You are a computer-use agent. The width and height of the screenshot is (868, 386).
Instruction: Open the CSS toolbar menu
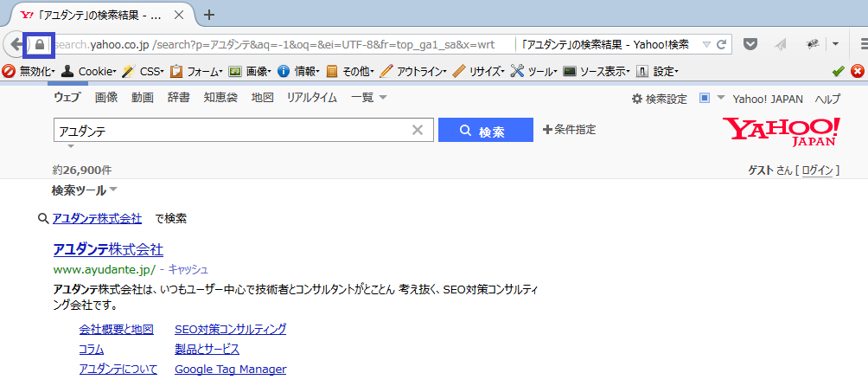[x=143, y=72]
